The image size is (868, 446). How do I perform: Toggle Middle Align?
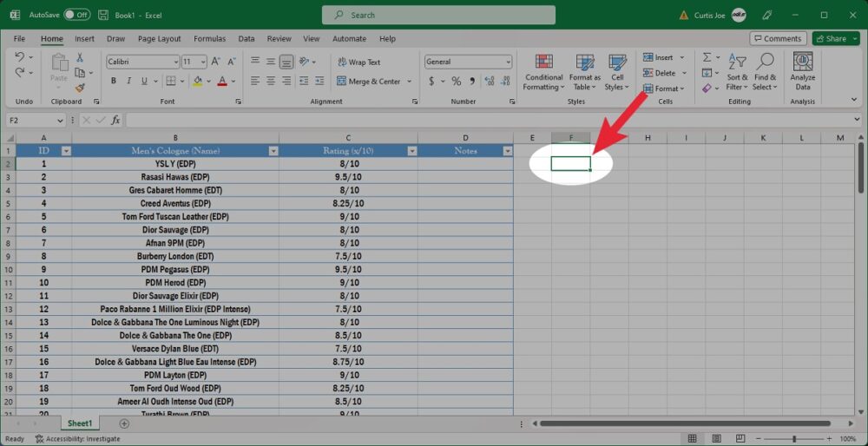coord(271,62)
